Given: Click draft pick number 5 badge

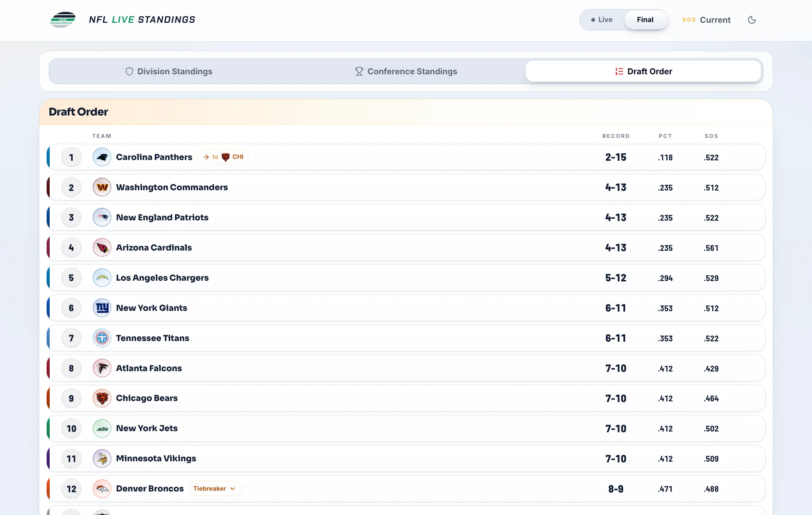Looking at the screenshot, I should [x=71, y=278].
